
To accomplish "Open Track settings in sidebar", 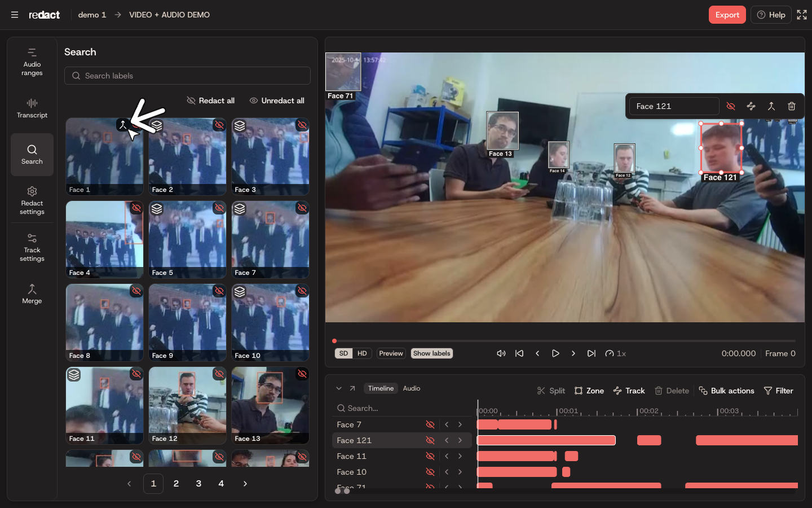I will tap(32, 247).
